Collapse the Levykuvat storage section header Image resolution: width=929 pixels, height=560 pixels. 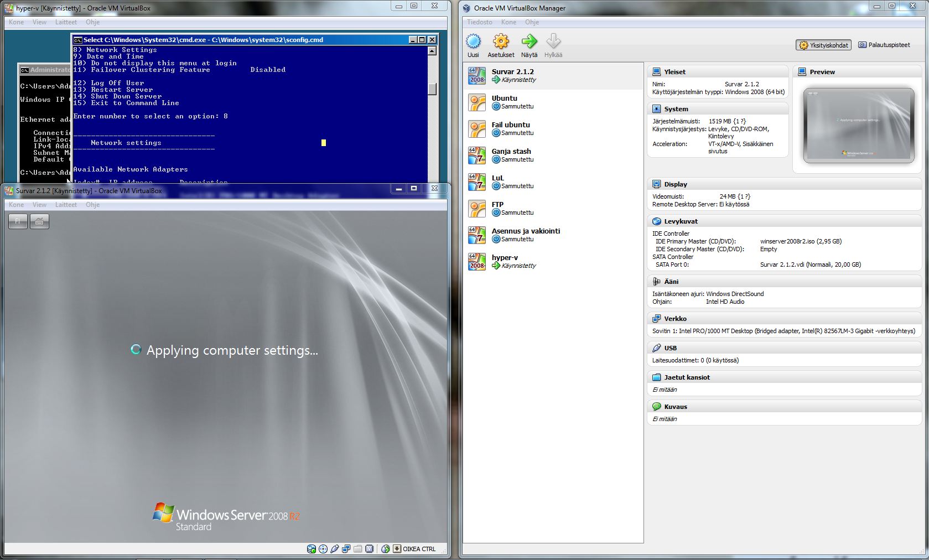(x=681, y=221)
